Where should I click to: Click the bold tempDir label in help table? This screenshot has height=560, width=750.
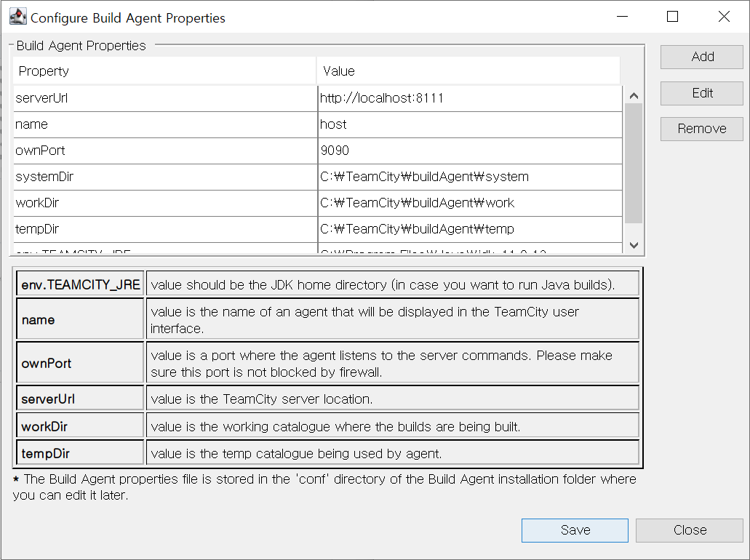(80, 453)
